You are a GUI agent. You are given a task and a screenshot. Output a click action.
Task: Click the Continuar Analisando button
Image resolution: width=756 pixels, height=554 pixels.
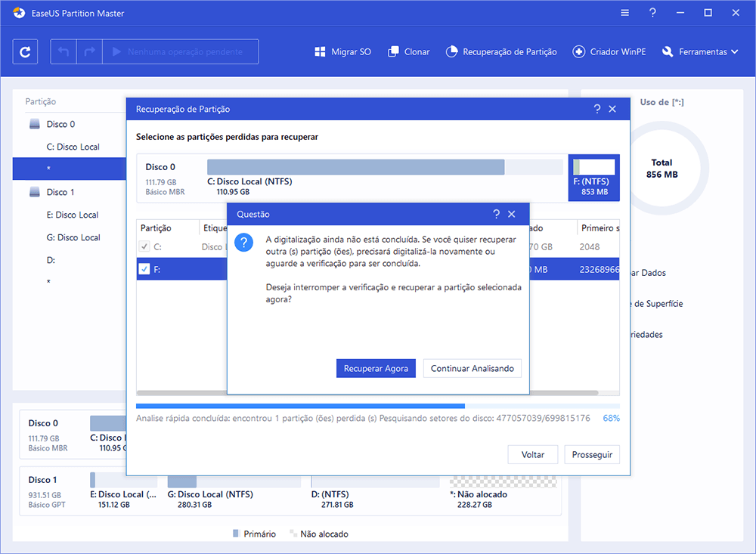click(x=472, y=368)
